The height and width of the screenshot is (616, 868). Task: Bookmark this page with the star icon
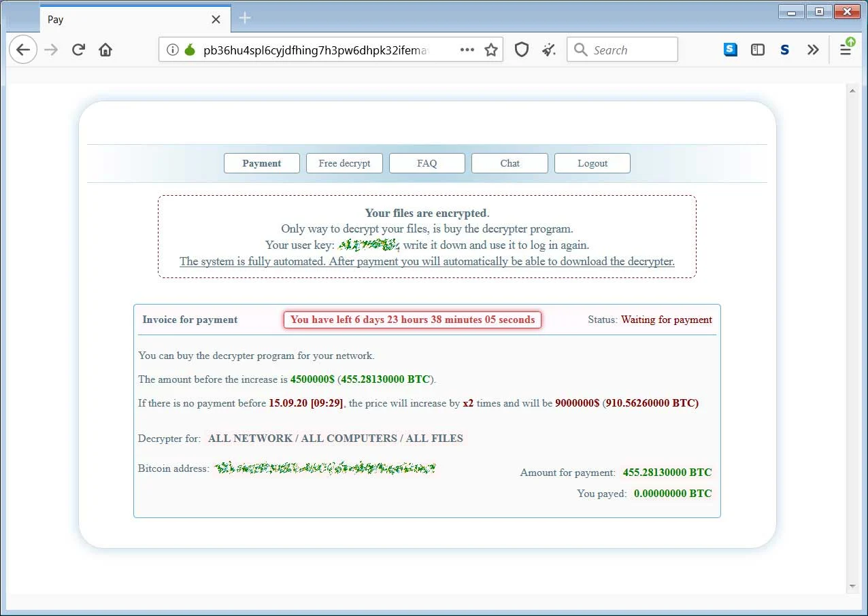pos(491,50)
